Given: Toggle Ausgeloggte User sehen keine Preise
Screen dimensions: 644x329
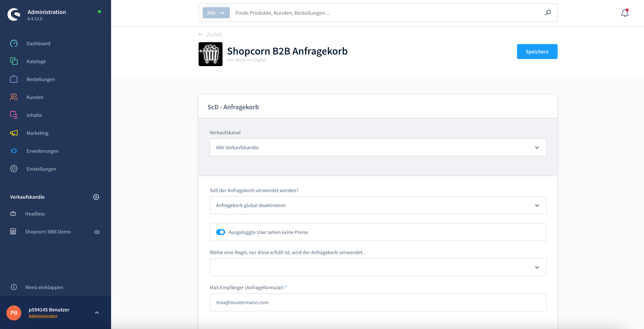Looking at the screenshot, I should 220,232.
